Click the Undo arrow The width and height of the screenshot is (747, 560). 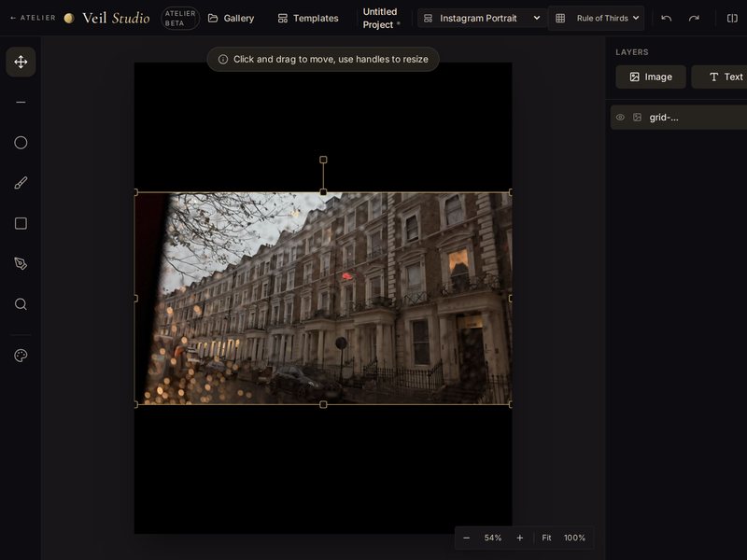tap(667, 18)
